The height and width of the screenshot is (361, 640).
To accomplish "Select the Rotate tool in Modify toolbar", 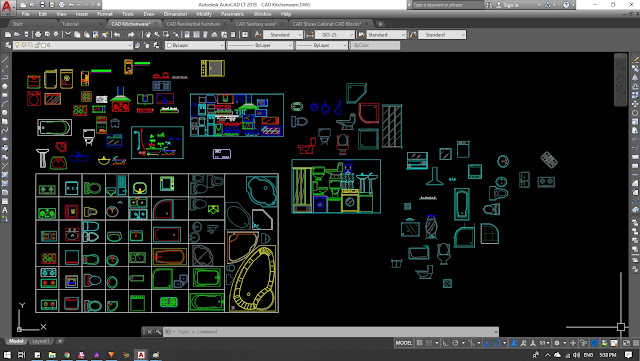I will [635, 113].
